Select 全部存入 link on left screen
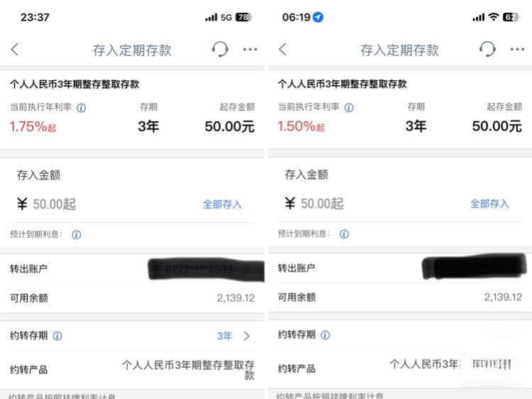The width and height of the screenshot is (532, 399). point(222,204)
